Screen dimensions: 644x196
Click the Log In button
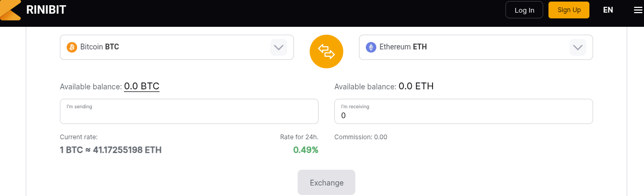click(524, 10)
